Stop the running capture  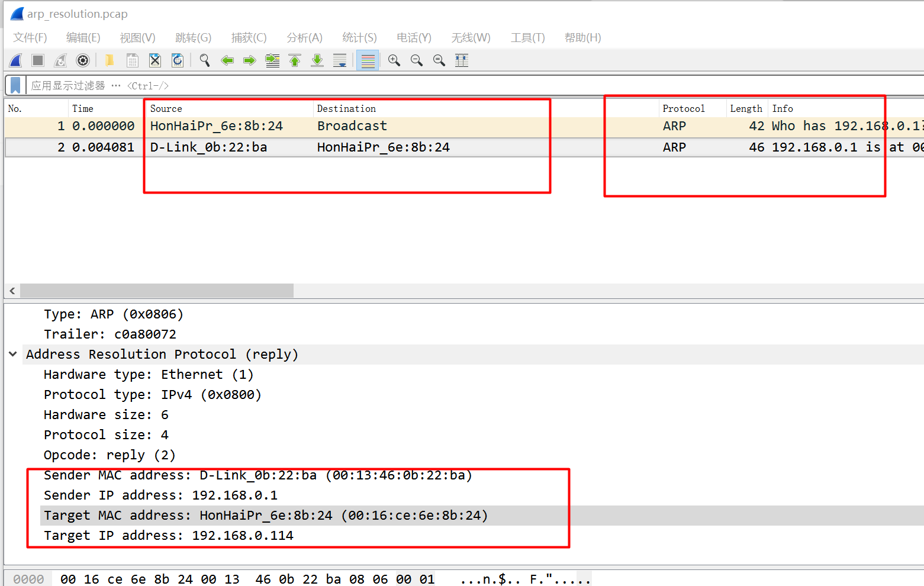(38, 60)
